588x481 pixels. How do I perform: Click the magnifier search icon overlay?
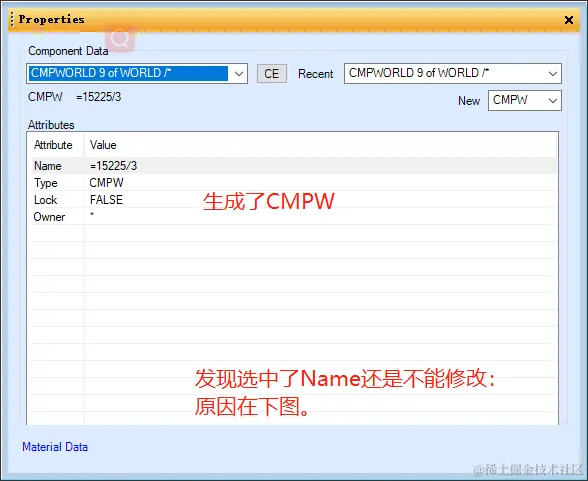[120, 38]
